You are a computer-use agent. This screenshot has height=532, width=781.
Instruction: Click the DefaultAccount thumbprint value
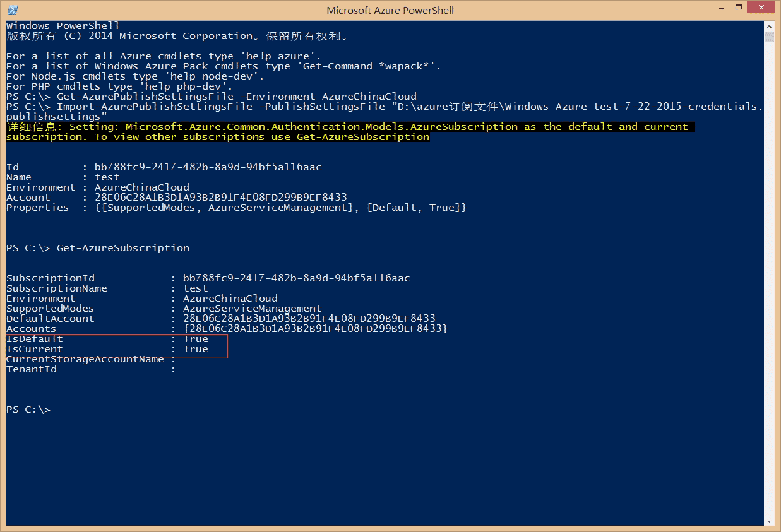click(x=309, y=319)
